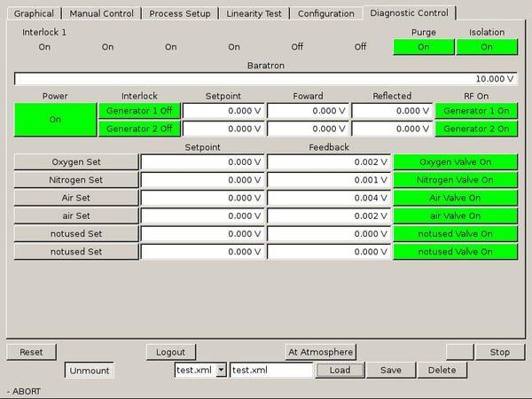Focus the test.xml filename text field
This screenshot has height=399, width=532.
pyautogui.click(x=270, y=371)
